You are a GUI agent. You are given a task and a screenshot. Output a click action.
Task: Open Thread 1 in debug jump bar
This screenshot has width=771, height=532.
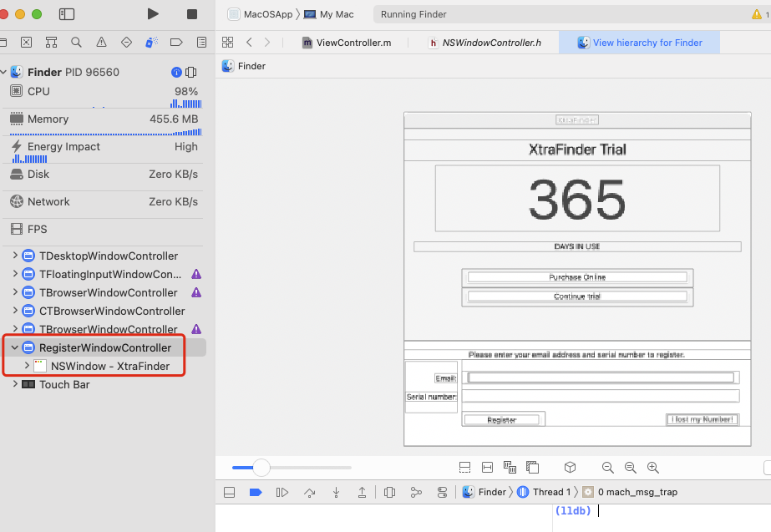click(x=545, y=492)
